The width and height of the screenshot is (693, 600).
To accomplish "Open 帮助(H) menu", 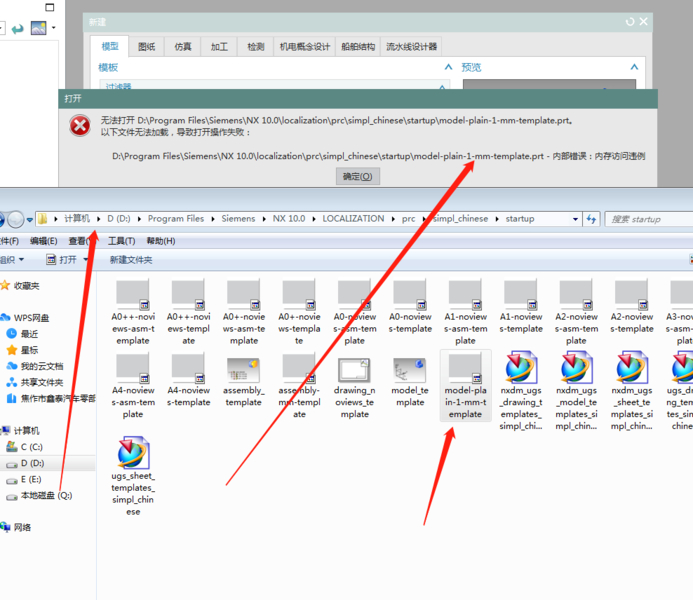I will pyautogui.click(x=161, y=241).
